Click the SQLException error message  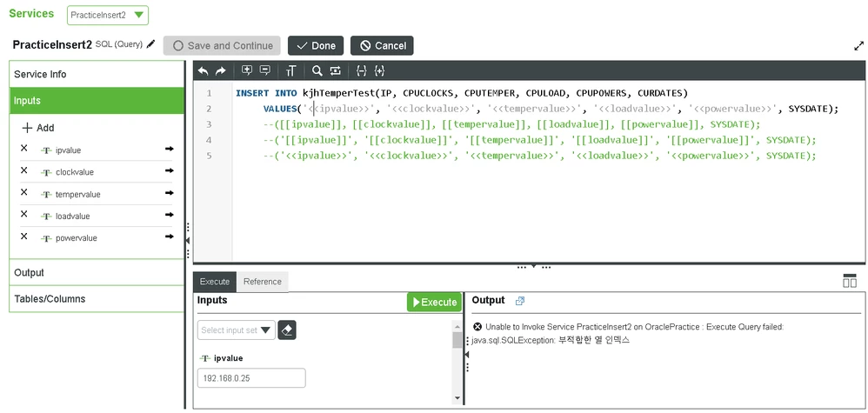point(628,333)
